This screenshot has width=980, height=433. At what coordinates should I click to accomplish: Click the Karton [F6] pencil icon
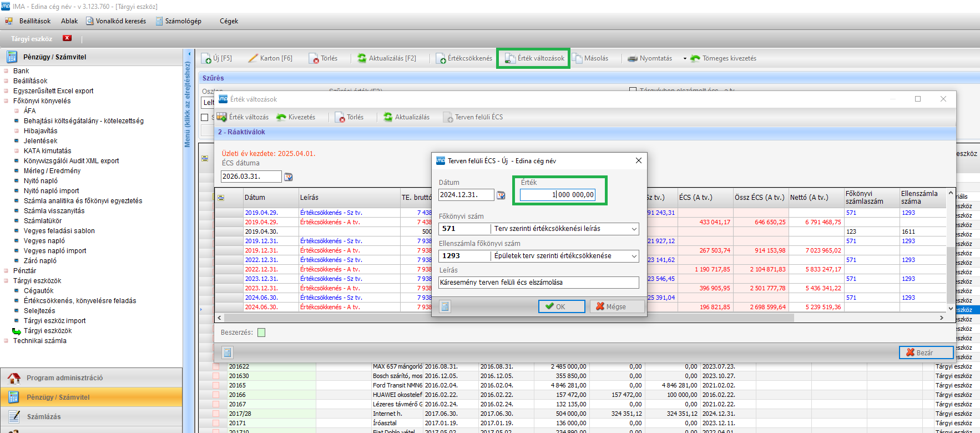tap(253, 58)
